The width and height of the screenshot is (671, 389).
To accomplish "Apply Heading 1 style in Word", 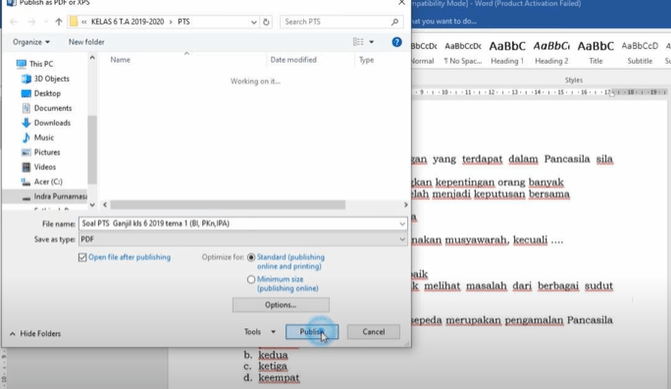I will 507,53.
